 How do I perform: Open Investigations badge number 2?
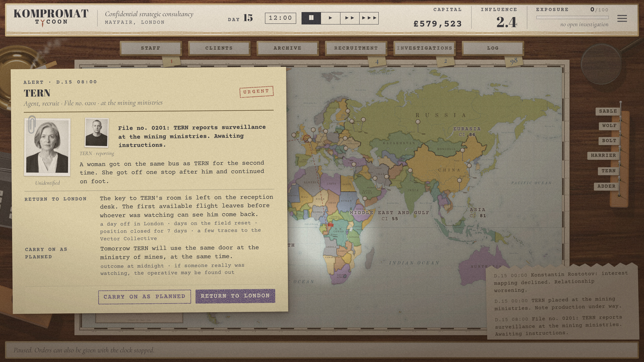click(x=445, y=61)
